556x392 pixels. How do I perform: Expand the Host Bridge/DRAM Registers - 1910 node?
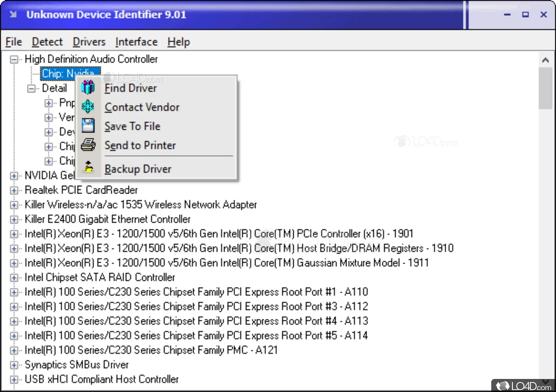14,248
